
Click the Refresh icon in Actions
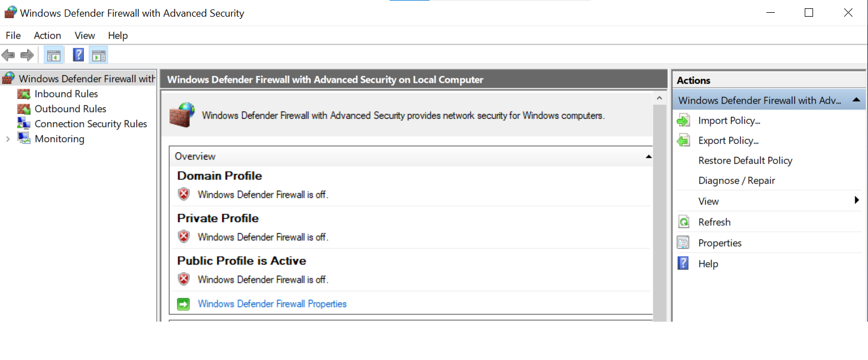(x=683, y=222)
